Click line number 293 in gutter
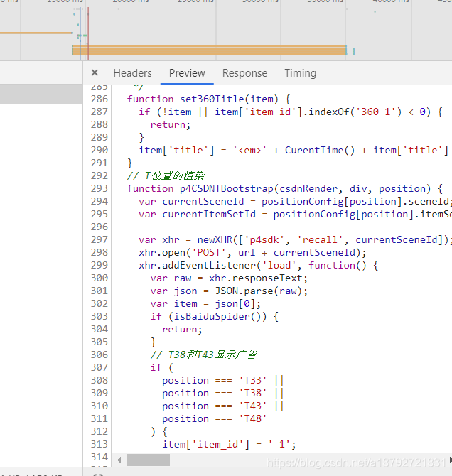The width and height of the screenshot is (452, 476). (x=99, y=188)
